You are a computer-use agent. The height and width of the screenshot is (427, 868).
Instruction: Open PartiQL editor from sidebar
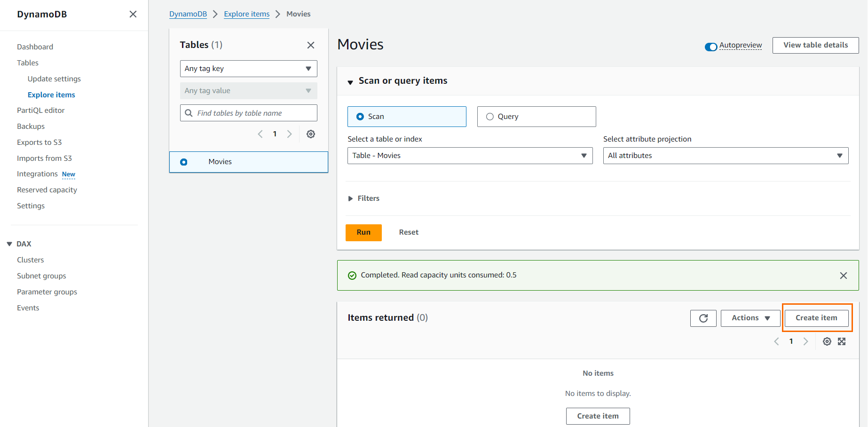[41, 111]
